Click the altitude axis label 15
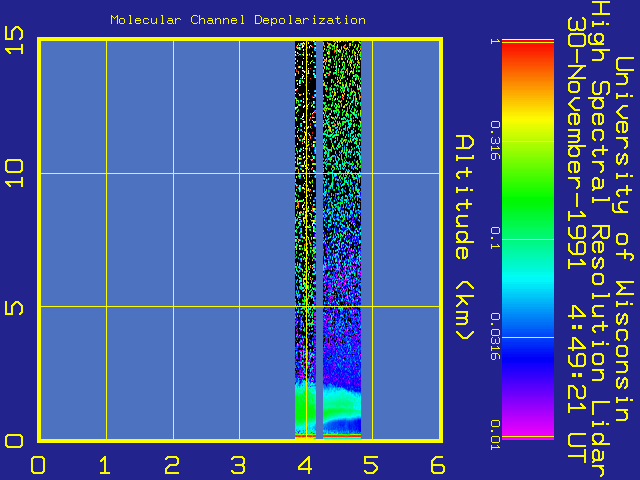 [14, 40]
